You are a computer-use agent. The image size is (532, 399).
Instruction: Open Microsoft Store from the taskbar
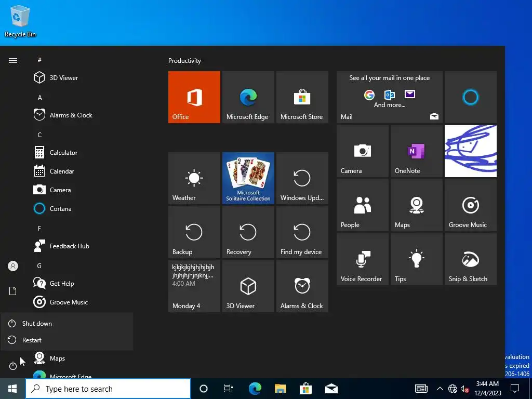tap(305, 389)
